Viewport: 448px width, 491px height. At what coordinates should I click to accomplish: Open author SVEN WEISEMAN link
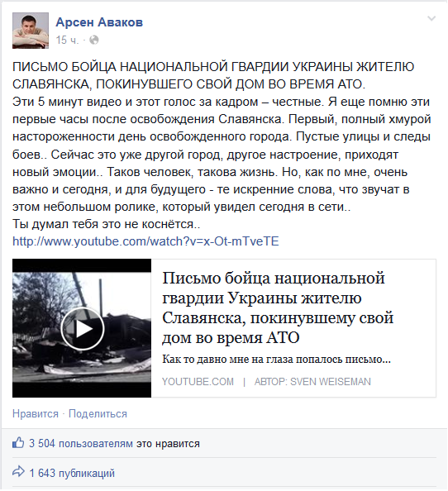coord(312,381)
